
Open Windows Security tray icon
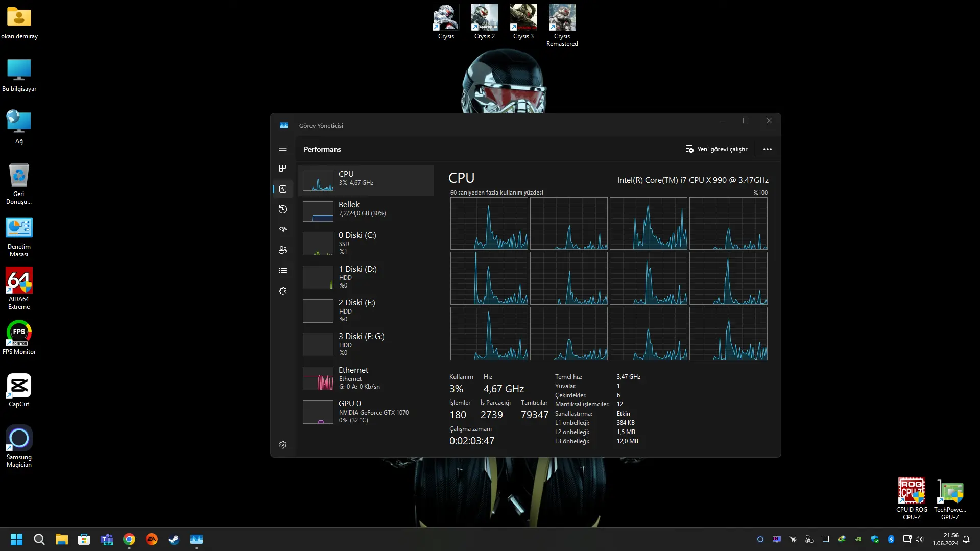[875, 539]
